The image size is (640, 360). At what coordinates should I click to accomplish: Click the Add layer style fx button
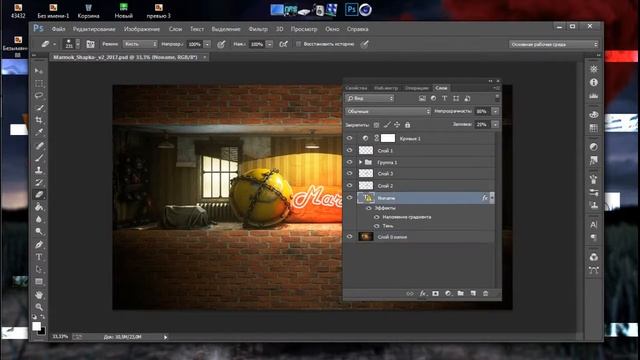[x=423, y=293]
